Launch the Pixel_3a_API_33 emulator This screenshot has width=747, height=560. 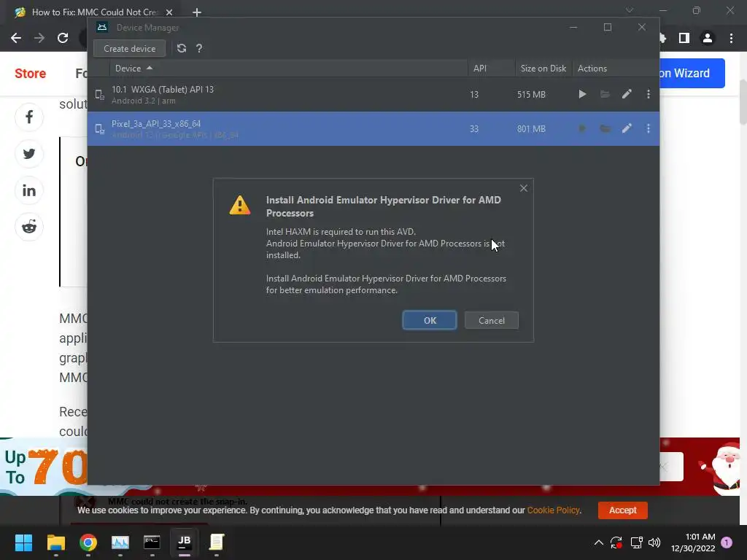(582, 128)
